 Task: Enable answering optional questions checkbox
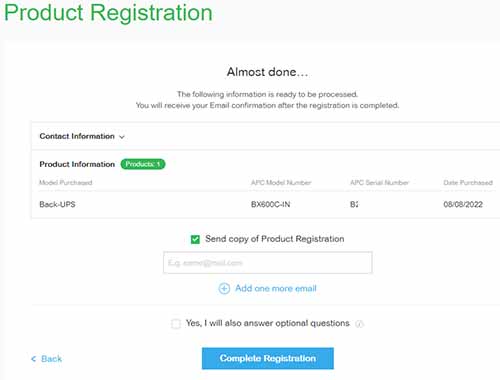click(176, 323)
